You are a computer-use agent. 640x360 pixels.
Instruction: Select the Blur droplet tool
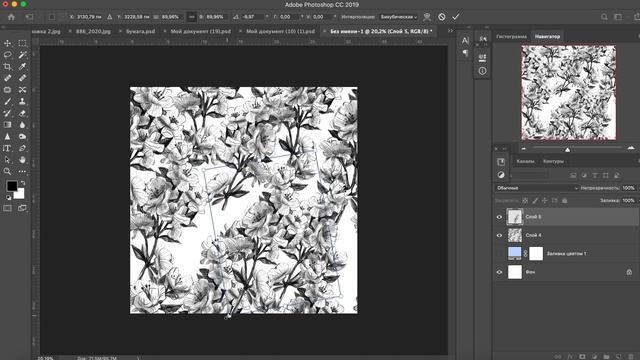tap(22, 125)
